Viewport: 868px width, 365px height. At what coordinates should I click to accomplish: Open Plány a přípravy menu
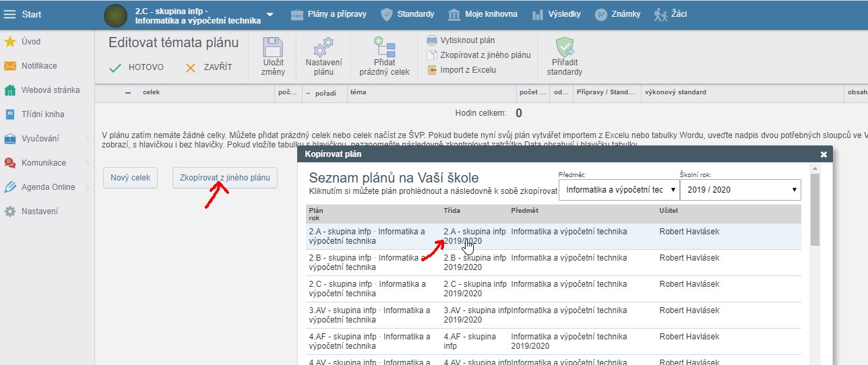[330, 14]
